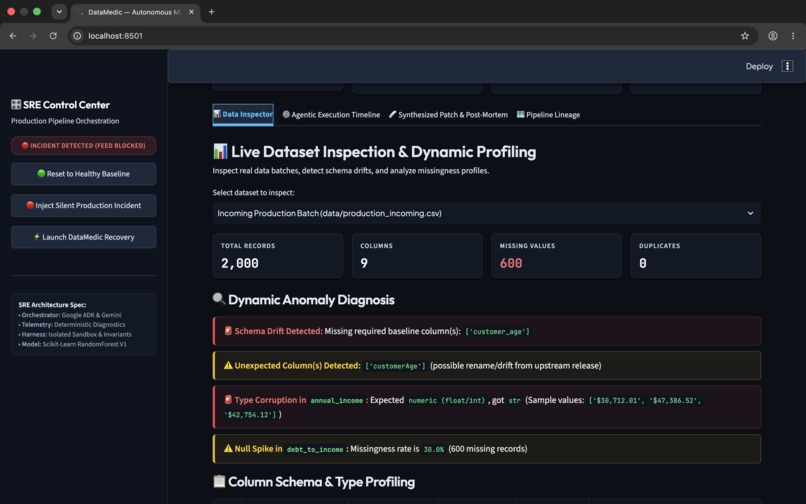Open the dataset selection dropdown
Image resolution: width=806 pixels, height=504 pixels.
(487, 213)
